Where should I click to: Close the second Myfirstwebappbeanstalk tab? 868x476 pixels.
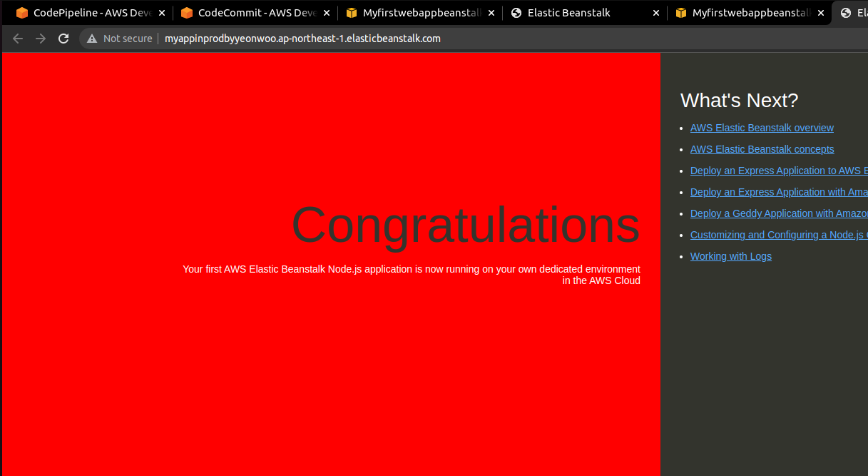tap(821, 13)
